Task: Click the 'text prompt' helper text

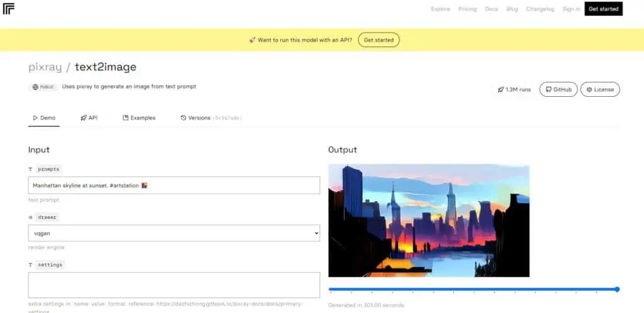Action: click(43, 200)
